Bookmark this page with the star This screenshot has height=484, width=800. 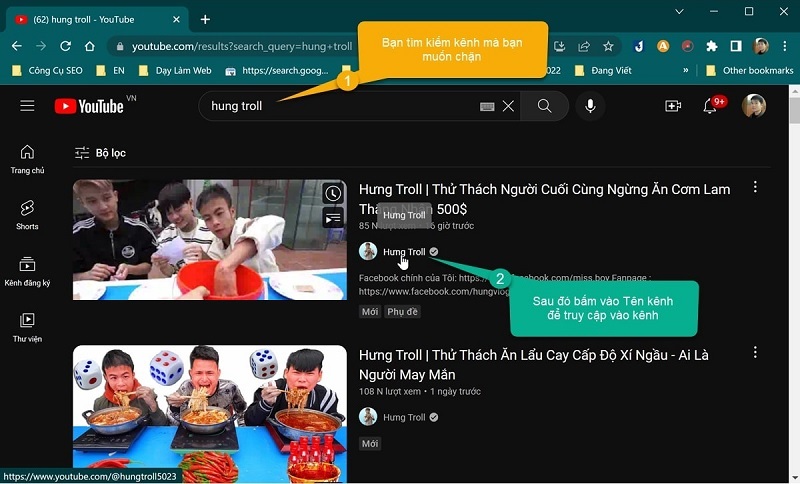pos(608,46)
